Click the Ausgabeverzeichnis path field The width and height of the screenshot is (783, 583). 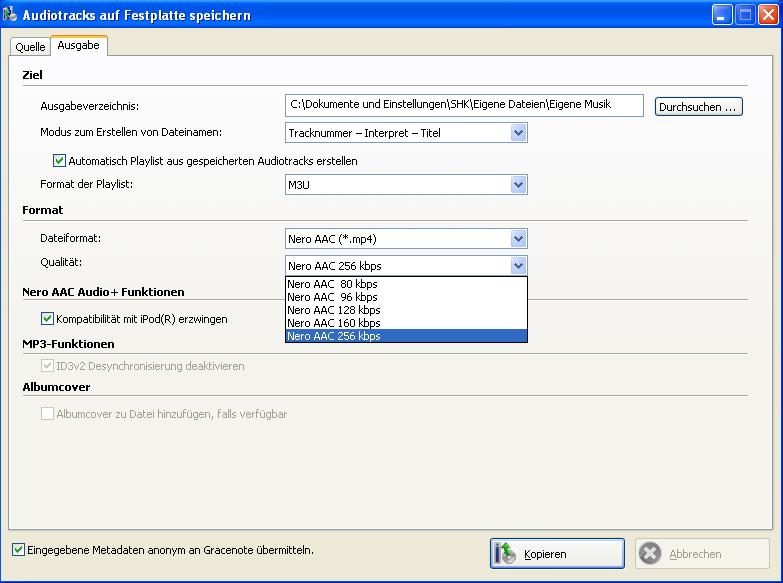pyautogui.click(x=464, y=105)
